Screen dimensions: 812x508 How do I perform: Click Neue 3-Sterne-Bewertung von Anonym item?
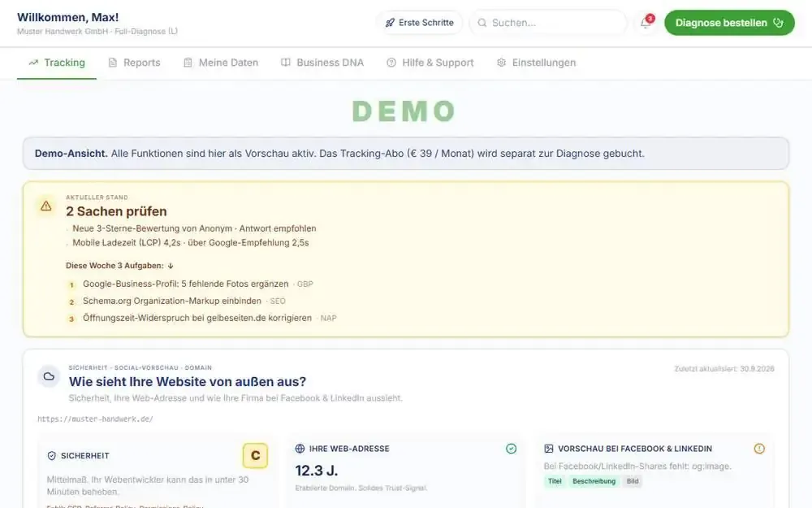[194, 228]
